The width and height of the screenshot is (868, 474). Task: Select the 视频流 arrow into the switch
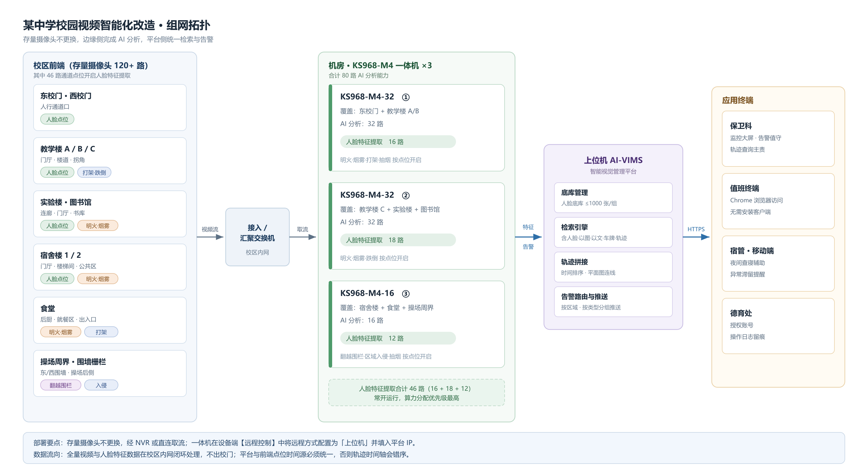(210, 237)
